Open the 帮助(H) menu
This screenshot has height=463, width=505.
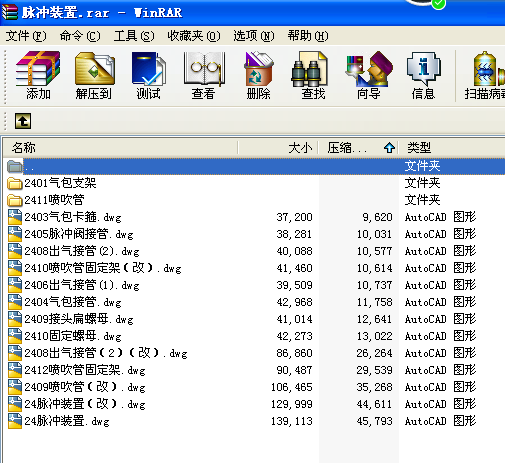pyautogui.click(x=308, y=36)
